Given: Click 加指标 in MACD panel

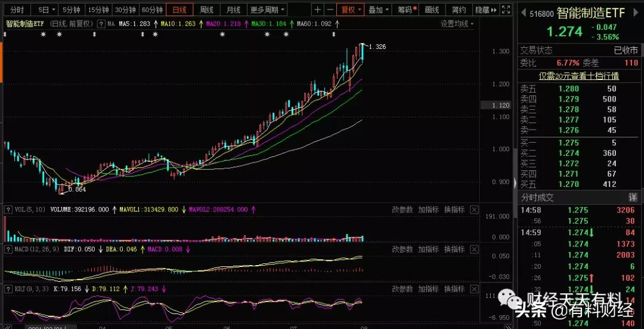Looking at the screenshot, I should click(x=429, y=249).
